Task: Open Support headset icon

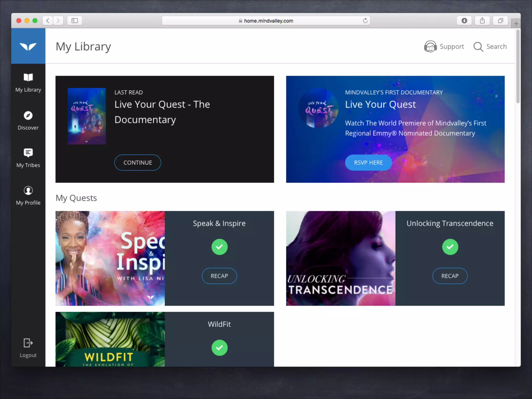Action: coord(430,46)
